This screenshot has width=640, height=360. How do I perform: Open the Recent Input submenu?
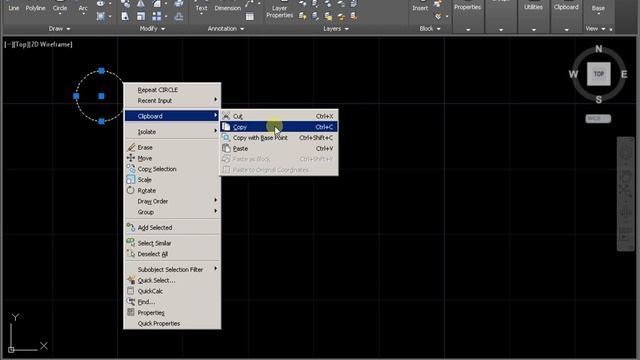point(172,100)
